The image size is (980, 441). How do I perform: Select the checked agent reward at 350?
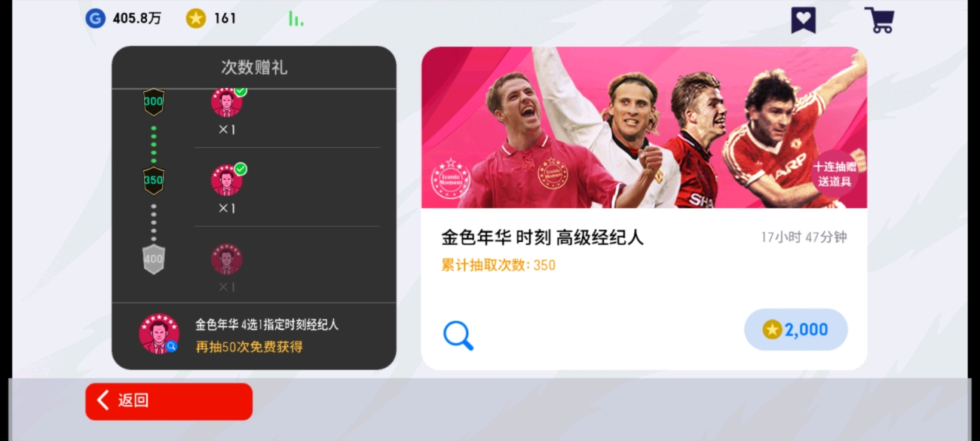pyautogui.click(x=227, y=180)
